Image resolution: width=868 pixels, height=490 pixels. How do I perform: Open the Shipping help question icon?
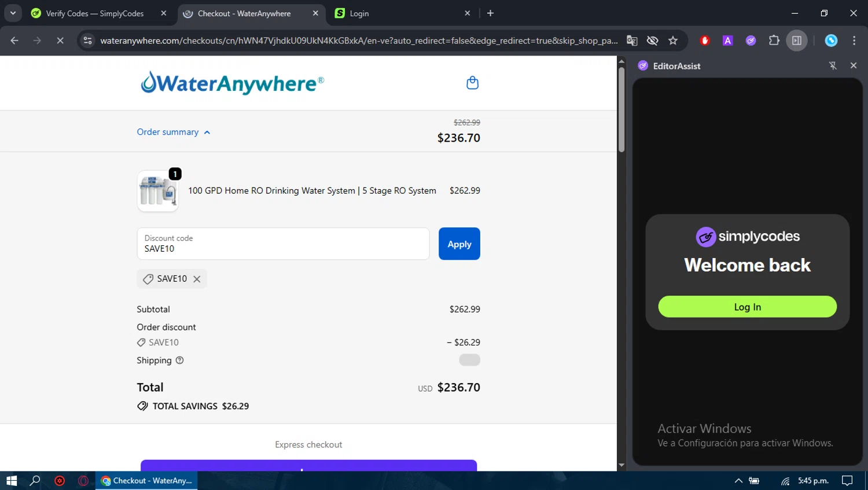[179, 360]
